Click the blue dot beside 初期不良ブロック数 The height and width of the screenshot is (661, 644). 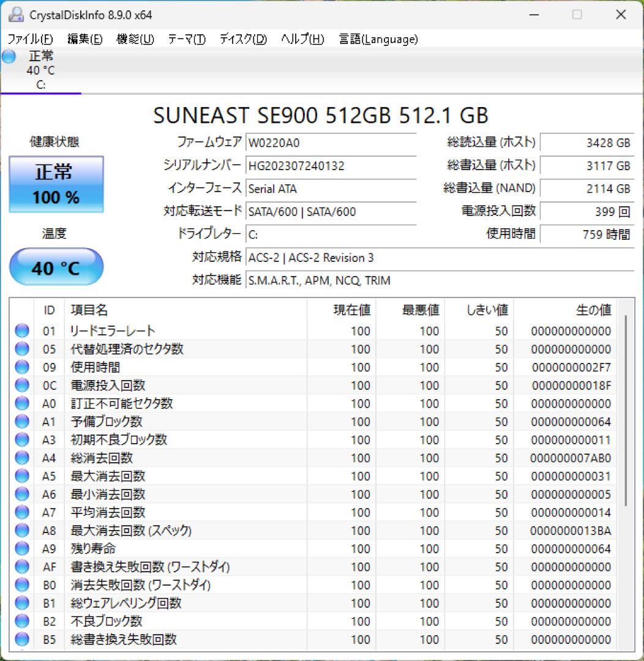click(x=21, y=439)
